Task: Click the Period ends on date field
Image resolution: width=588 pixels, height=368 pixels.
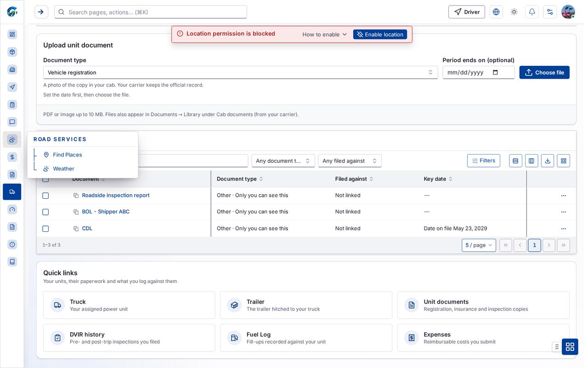Action: coord(479,72)
